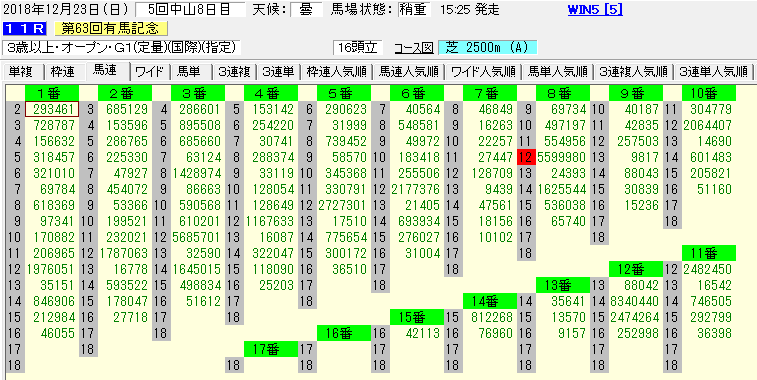Click the odds value 5685701
757x380 pixels.
tap(196, 238)
